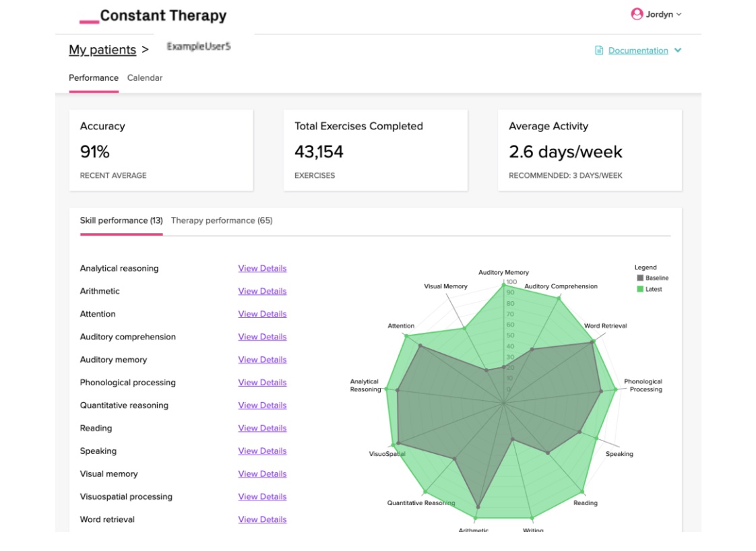Click the Analytical Reasoning radar label
756x551 pixels.
(x=365, y=385)
